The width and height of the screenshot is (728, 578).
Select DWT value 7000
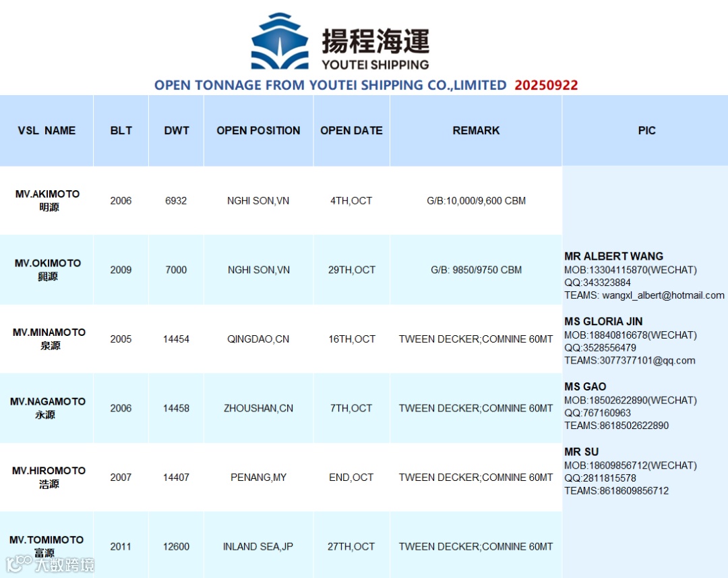tap(176, 270)
